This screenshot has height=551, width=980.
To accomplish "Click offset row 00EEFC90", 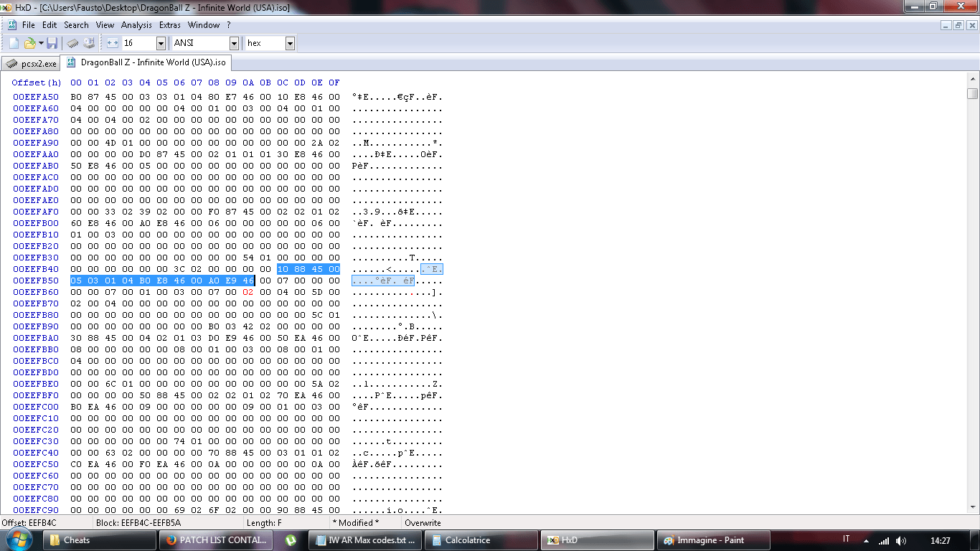I will 36,510.
